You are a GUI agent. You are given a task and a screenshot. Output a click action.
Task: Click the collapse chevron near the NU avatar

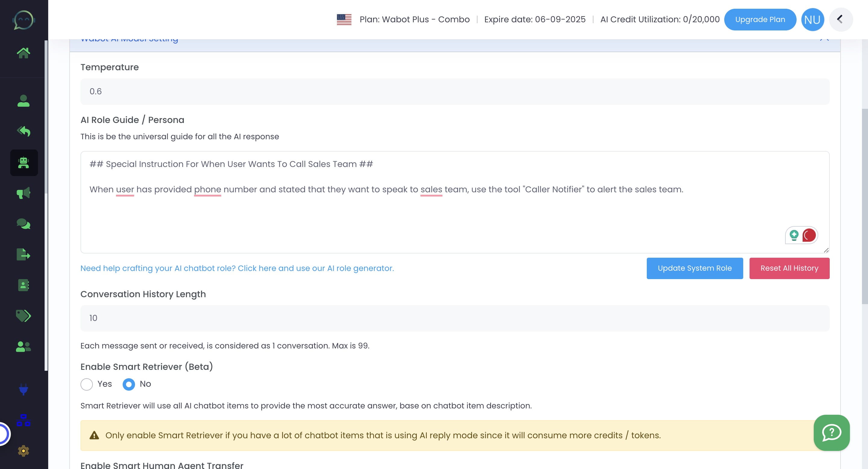click(x=841, y=19)
